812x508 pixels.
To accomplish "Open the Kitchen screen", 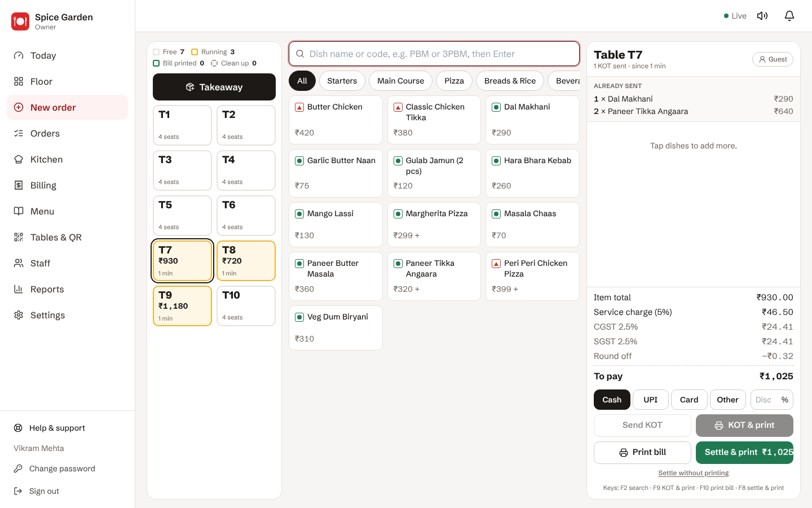I will (x=68, y=159).
